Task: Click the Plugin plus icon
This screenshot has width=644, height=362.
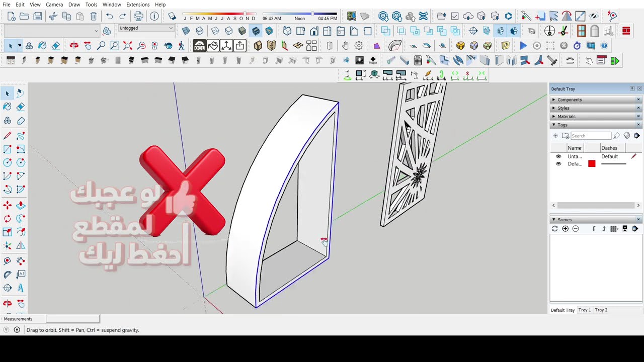Action: (x=373, y=61)
